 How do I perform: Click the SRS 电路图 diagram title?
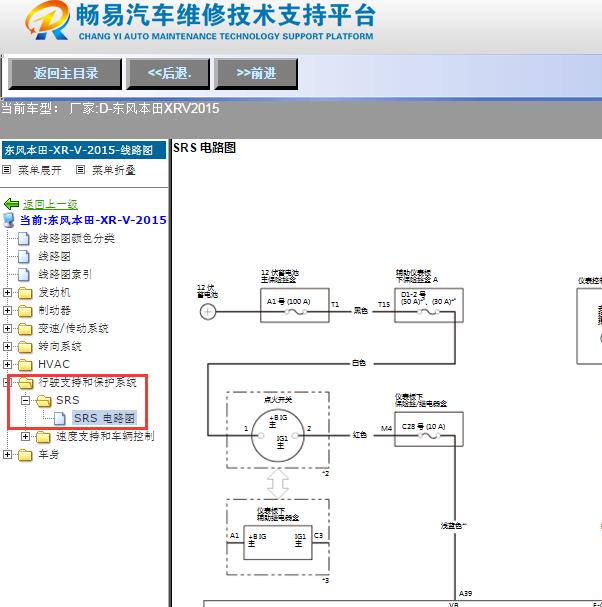click(204, 148)
